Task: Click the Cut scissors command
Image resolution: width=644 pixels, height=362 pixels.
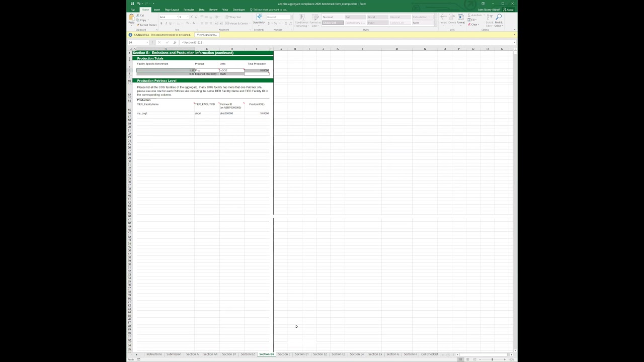Action: coord(141,15)
